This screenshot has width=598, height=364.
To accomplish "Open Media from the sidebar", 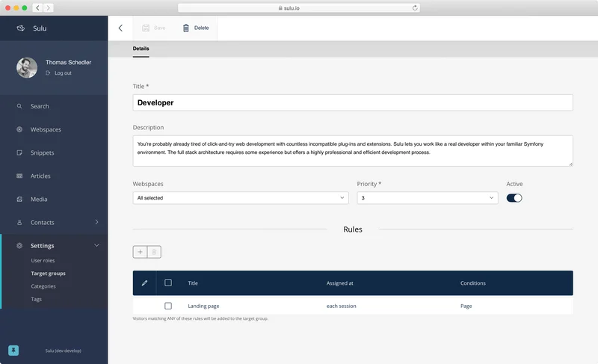I will click(39, 200).
